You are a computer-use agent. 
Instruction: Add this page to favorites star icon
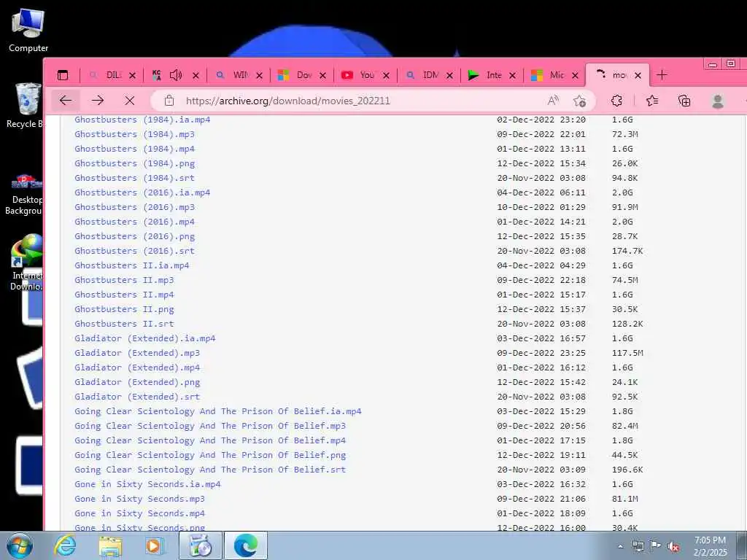click(580, 101)
